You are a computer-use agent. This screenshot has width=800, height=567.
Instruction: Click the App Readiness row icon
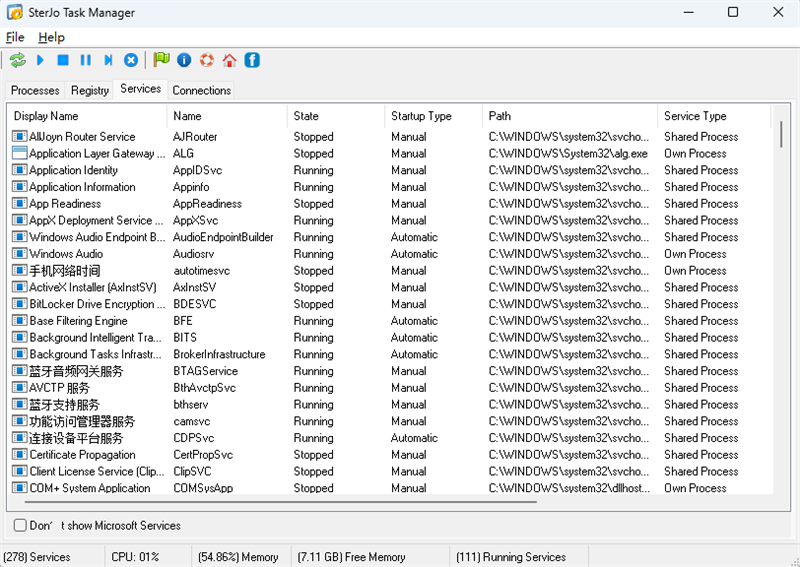coord(19,203)
